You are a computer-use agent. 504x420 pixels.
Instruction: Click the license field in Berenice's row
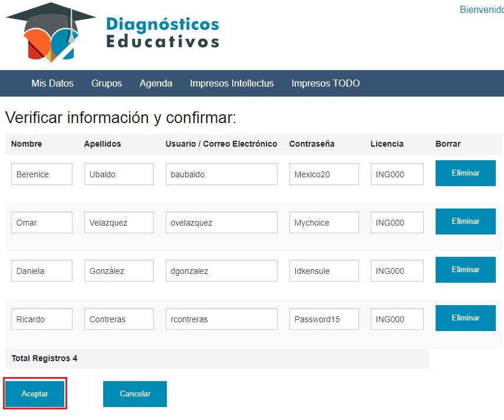tap(397, 174)
